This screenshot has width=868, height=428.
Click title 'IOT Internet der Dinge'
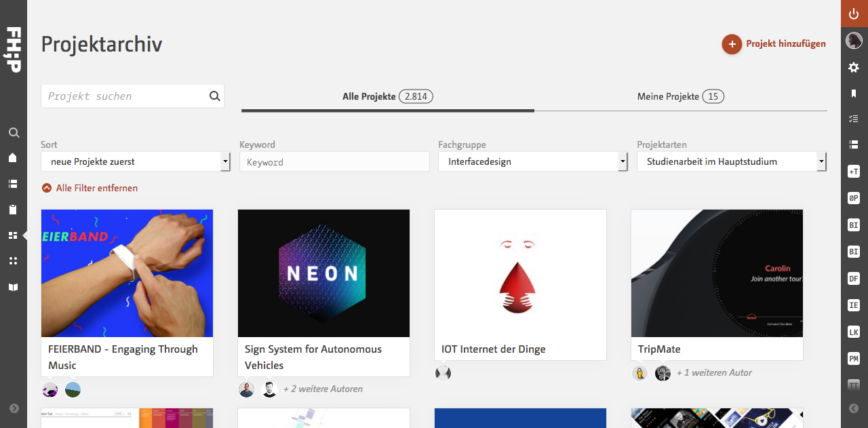(x=494, y=349)
